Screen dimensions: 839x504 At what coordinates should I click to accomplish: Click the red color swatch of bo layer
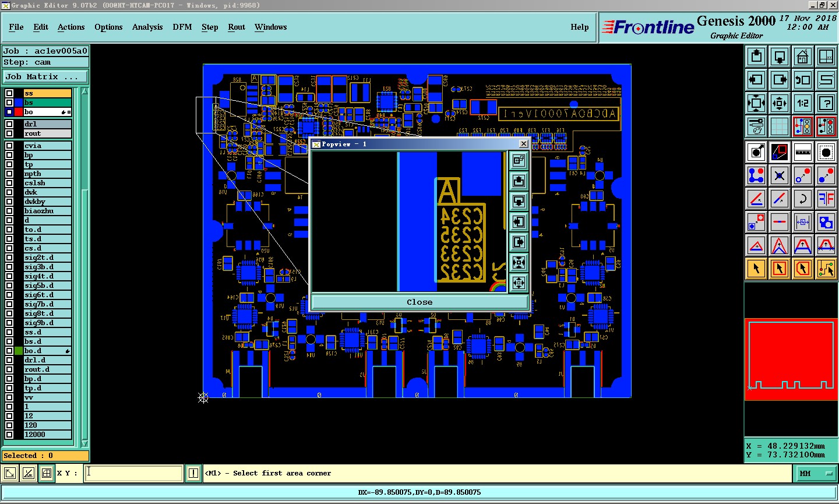click(19, 112)
